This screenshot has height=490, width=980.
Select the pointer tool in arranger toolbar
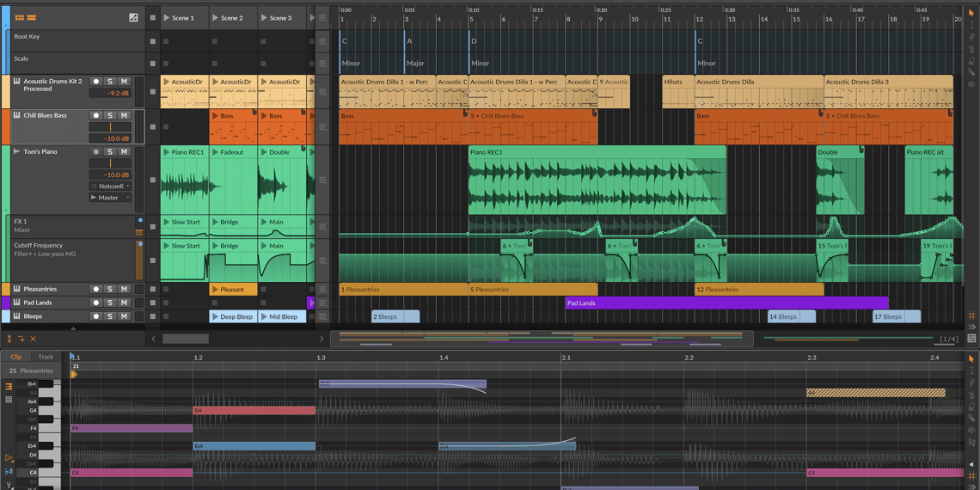click(x=971, y=14)
